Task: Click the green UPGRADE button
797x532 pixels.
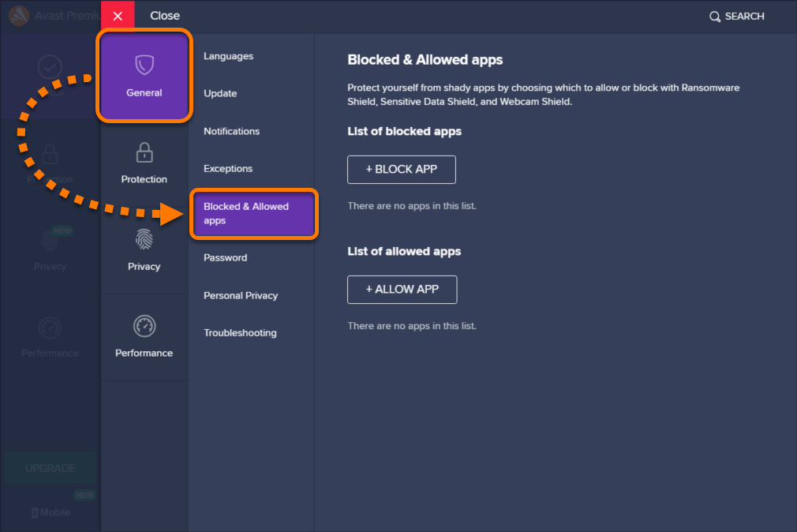Action: click(50, 468)
